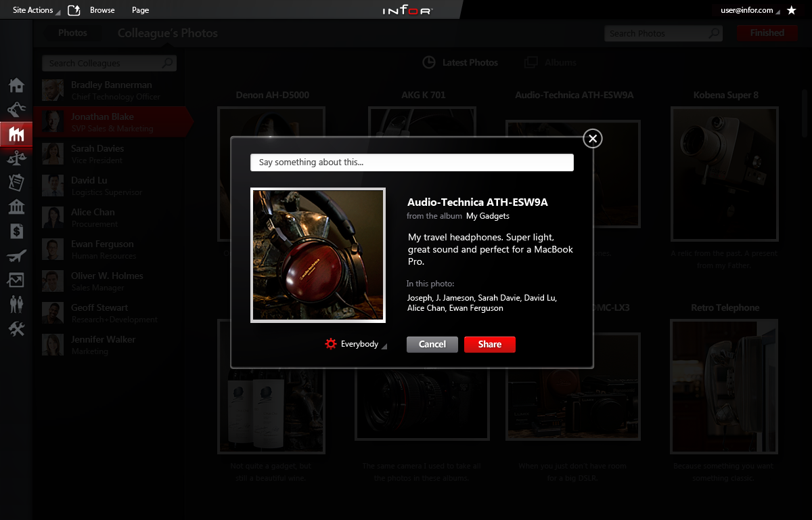Image resolution: width=812 pixels, height=520 pixels.
Task: Open the Retro Telephone photo thumbnail
Action: pos(725,386)
